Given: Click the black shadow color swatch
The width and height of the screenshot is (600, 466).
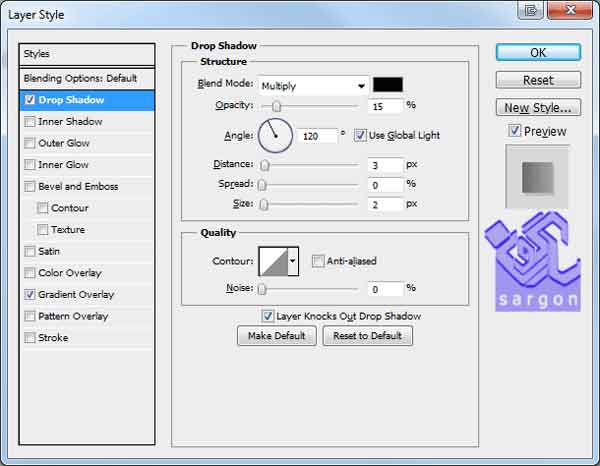Looking at the screenshot, I should coord(388,85).
